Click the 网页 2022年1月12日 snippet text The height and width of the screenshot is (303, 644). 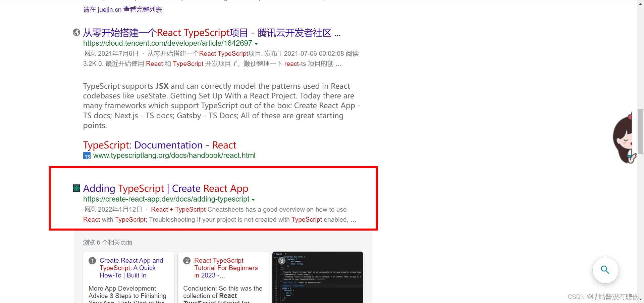(x=220, y=215)
